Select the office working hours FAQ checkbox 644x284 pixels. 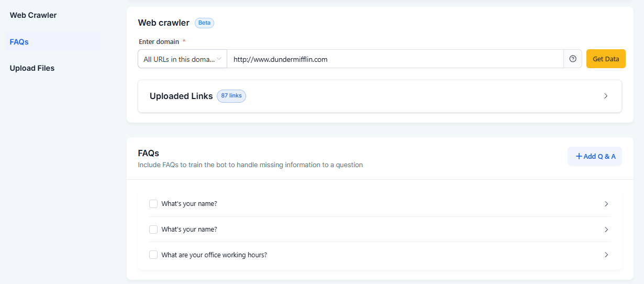(153, 255)
